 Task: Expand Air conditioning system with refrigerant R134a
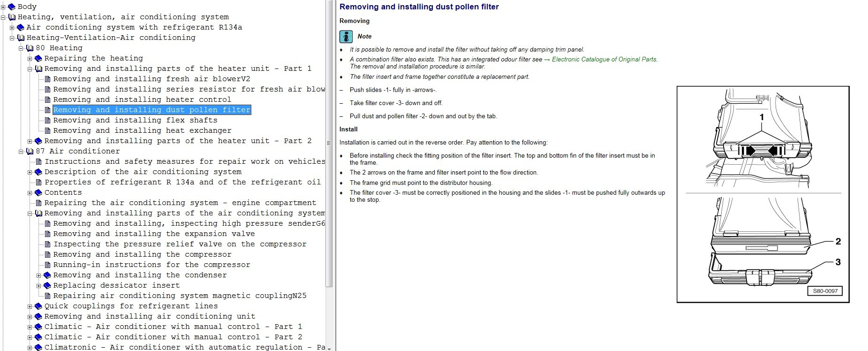[x=12, y=28]
